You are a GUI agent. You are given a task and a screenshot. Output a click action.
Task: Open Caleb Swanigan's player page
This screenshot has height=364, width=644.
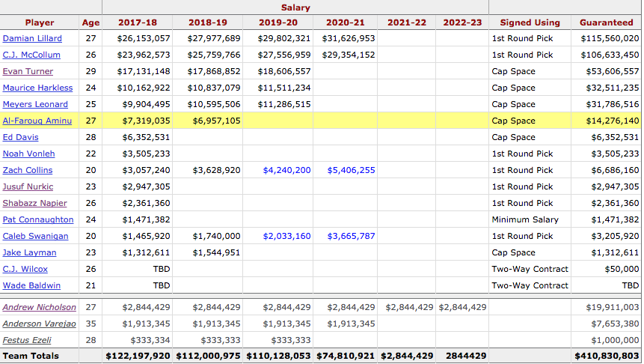point(35,236)
